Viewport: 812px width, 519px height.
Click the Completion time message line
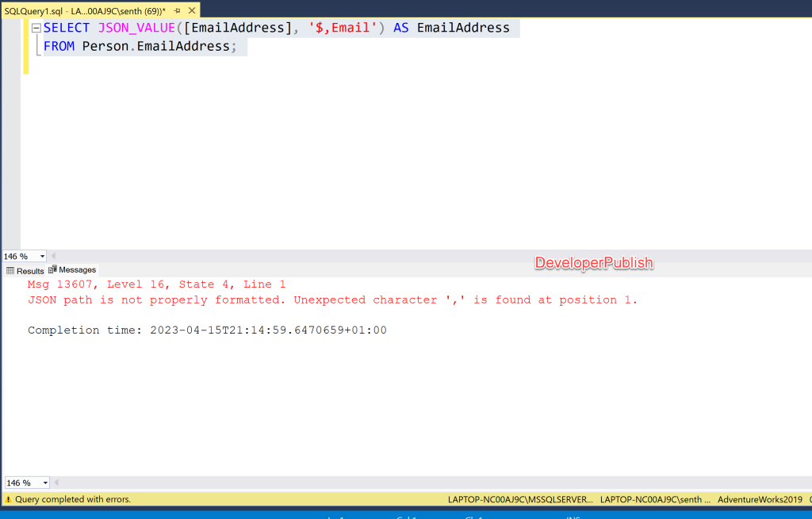pyautogui.click(x=207, y=330)
